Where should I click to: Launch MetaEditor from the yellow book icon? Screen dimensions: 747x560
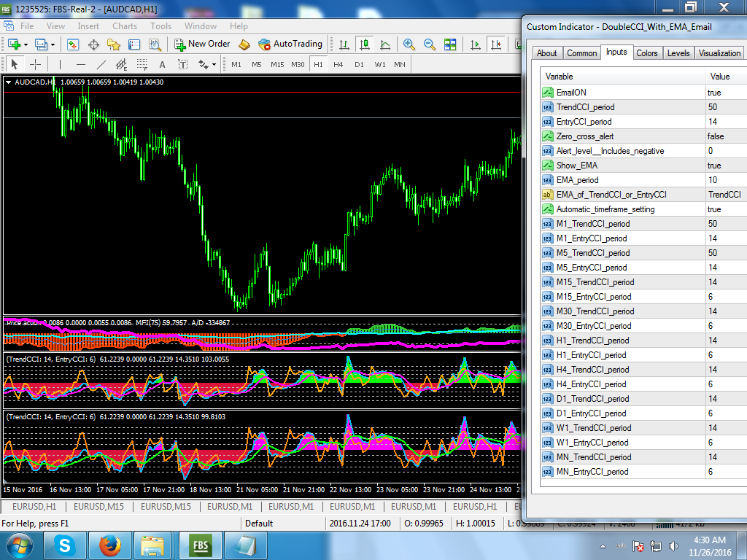[x=244, y=44]
